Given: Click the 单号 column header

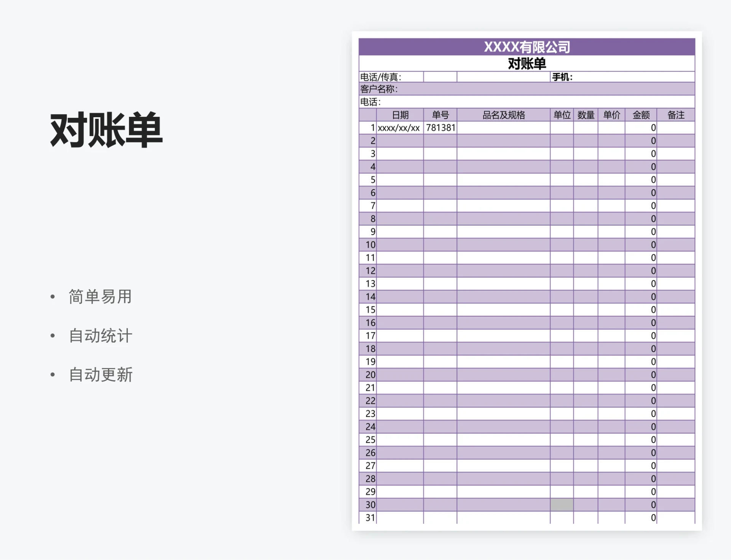Looking at the screenshot, I should coord(440,115).
